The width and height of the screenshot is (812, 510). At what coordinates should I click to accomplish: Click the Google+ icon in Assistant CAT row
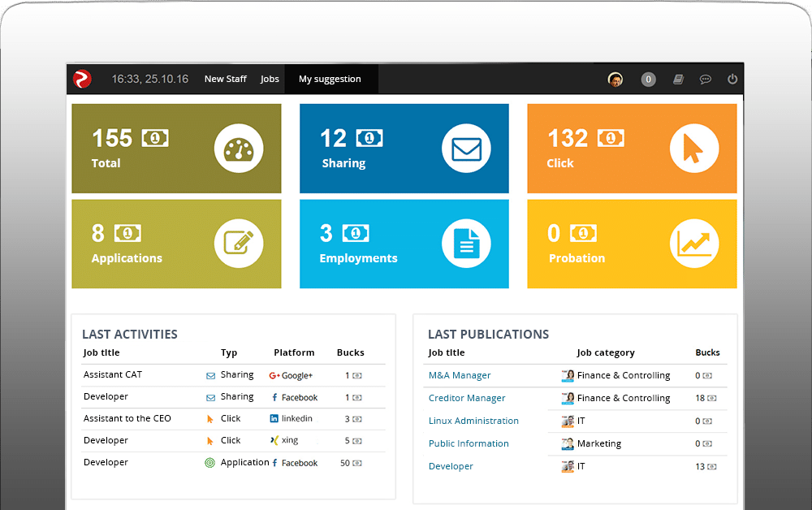274,375
